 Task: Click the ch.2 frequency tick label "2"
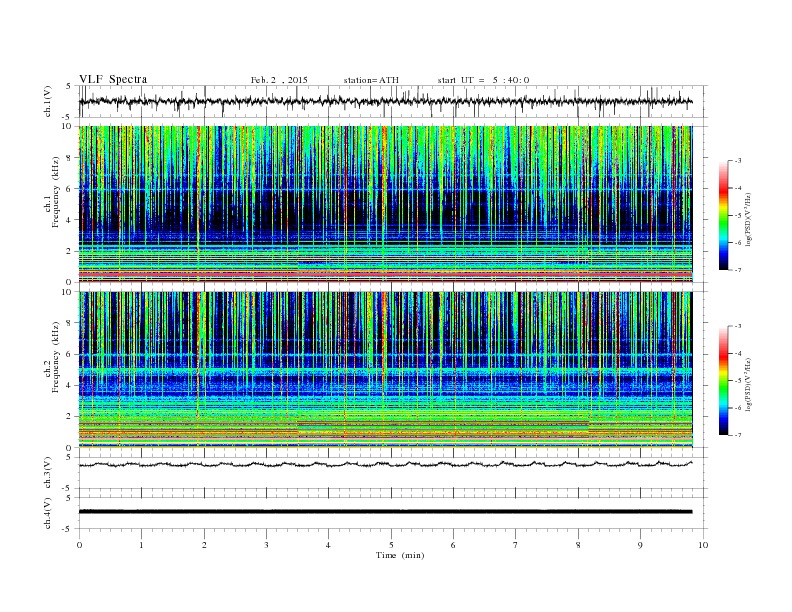(x=70, y=417)
